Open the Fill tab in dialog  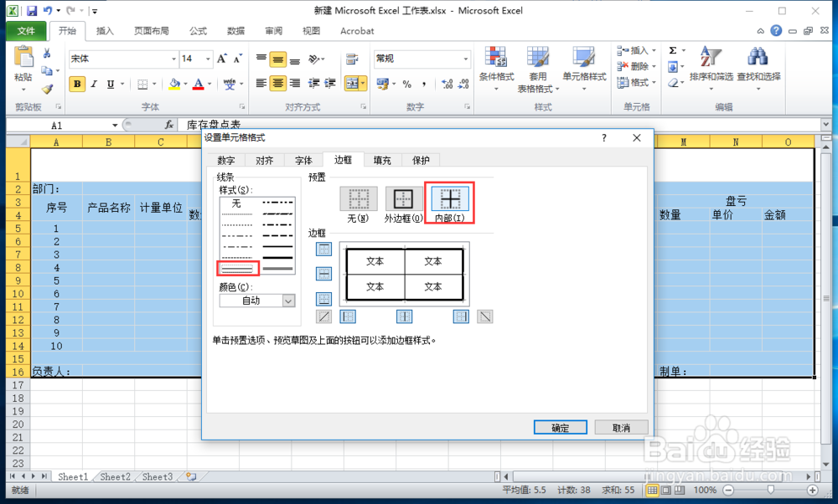click(x=382, y=160)
